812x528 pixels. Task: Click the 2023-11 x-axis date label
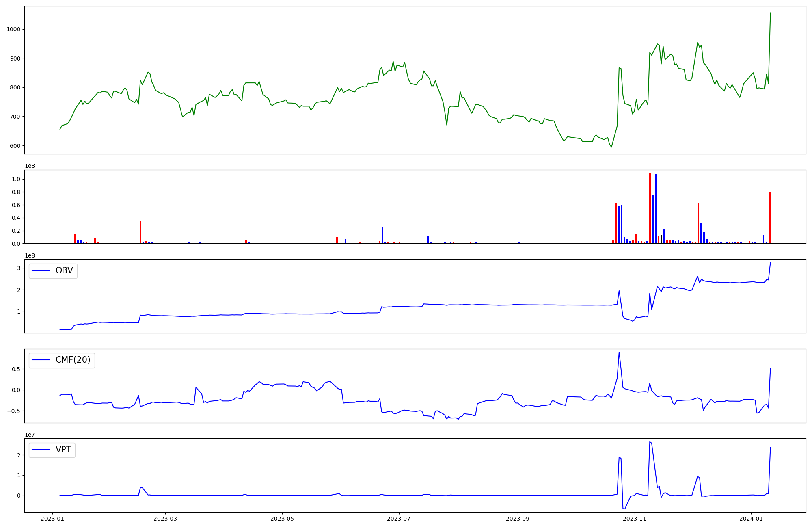[x=635, y=519]
